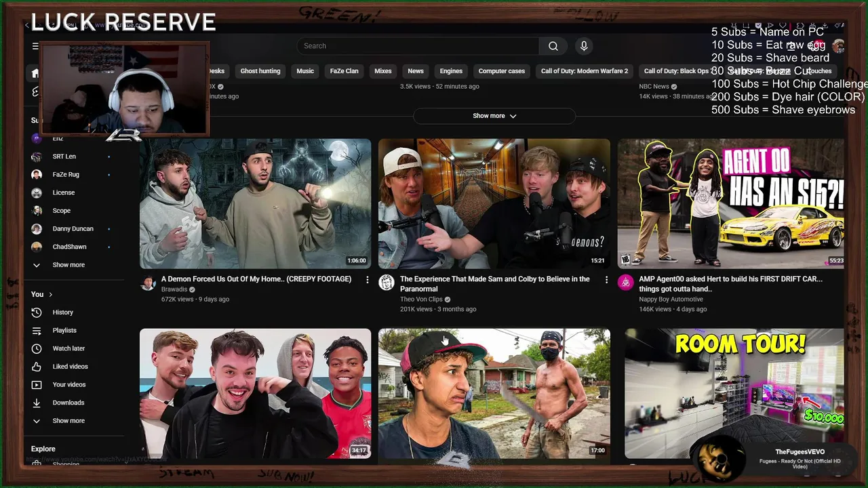Play the MrBeast group thumbnail
Screen dimensions: 868x488
[x=256, y=394]
